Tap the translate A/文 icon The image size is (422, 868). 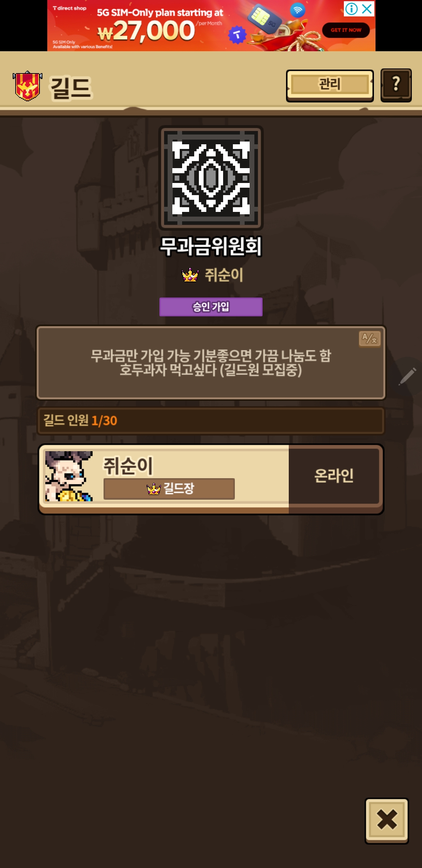370,339
